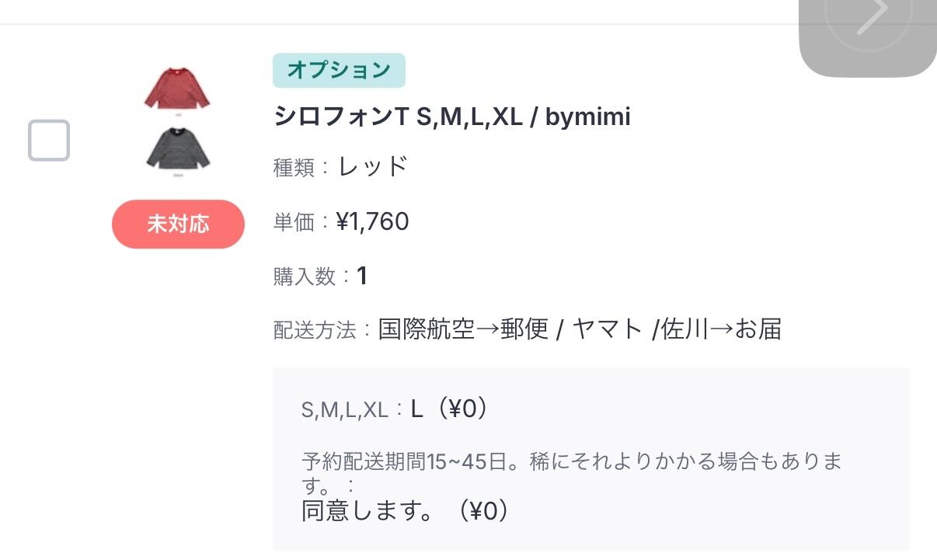The image size is (937, 560).
Task: Click the 購入数 label
Action: (x=305, y=277)
